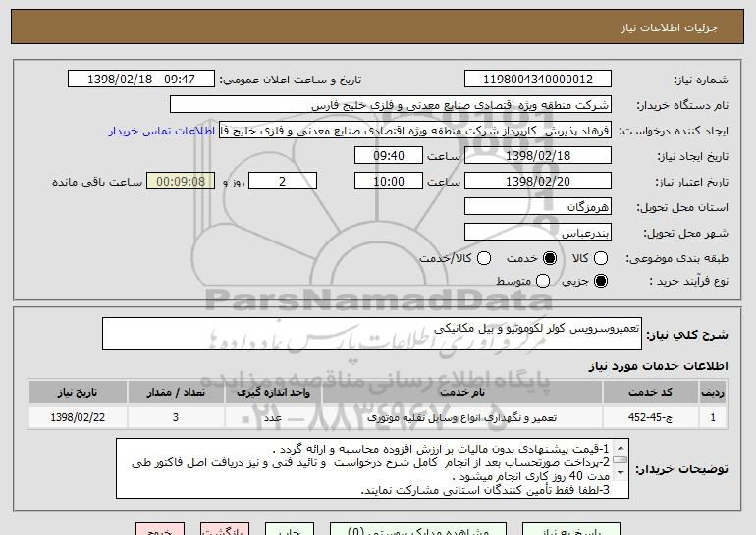
Task: Click the نام دستگاه خریدار field
Action: click(391, 105)
